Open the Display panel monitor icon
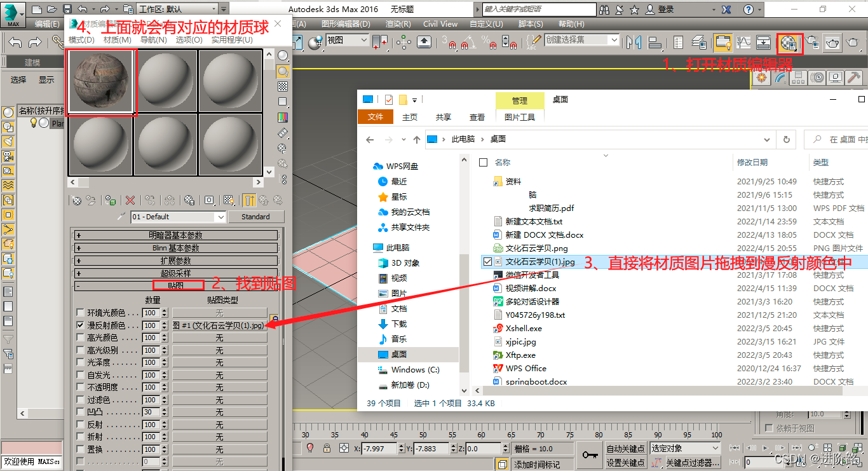The height and width of the screenshot is (471, 868). pyautogui.click(x=836, y=77)
